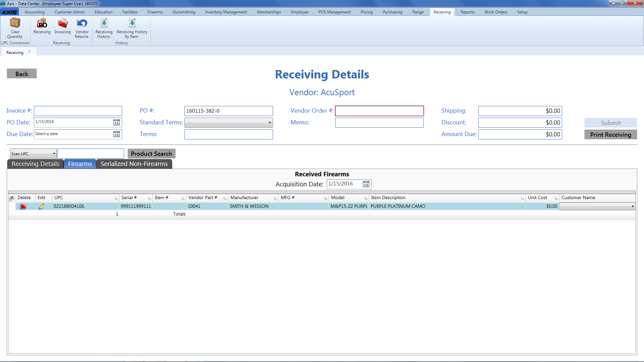Open Receiving History icon
Viewport: 644px width, 362px height.
click(104, 28)
